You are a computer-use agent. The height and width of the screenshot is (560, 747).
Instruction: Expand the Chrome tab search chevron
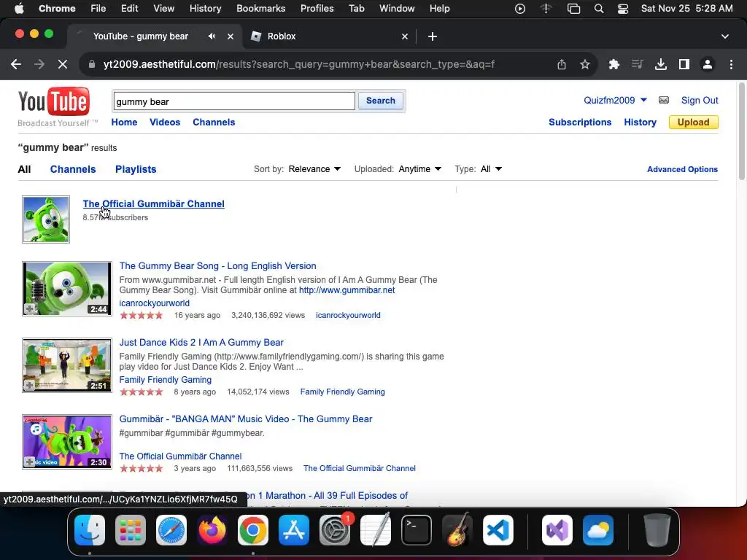[x=724, y=36]
